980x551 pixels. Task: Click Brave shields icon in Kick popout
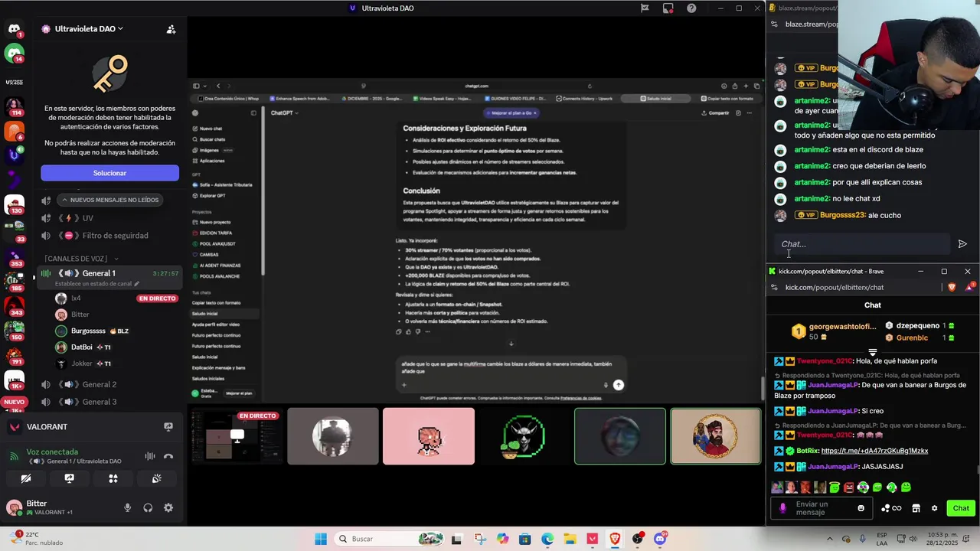tap(952, 287)
